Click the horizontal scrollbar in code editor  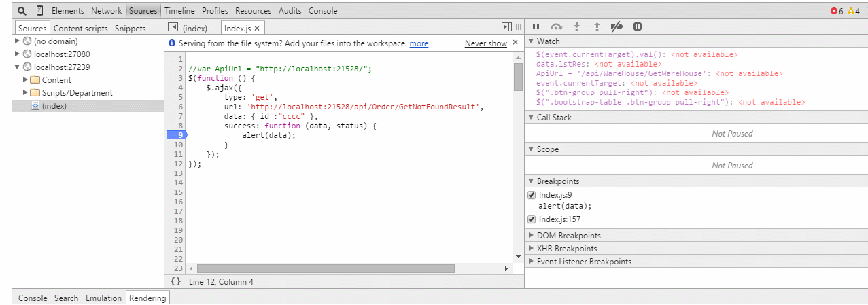coord(326,269)
